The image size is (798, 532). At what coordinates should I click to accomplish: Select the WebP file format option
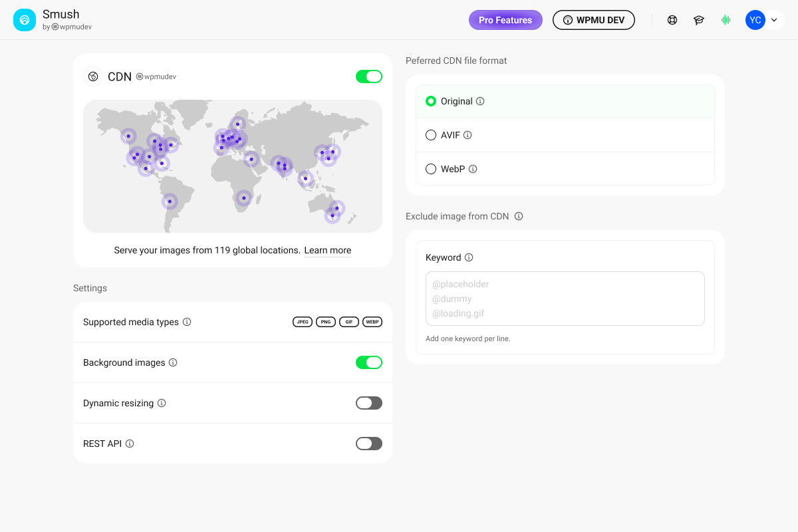(431, 169)
